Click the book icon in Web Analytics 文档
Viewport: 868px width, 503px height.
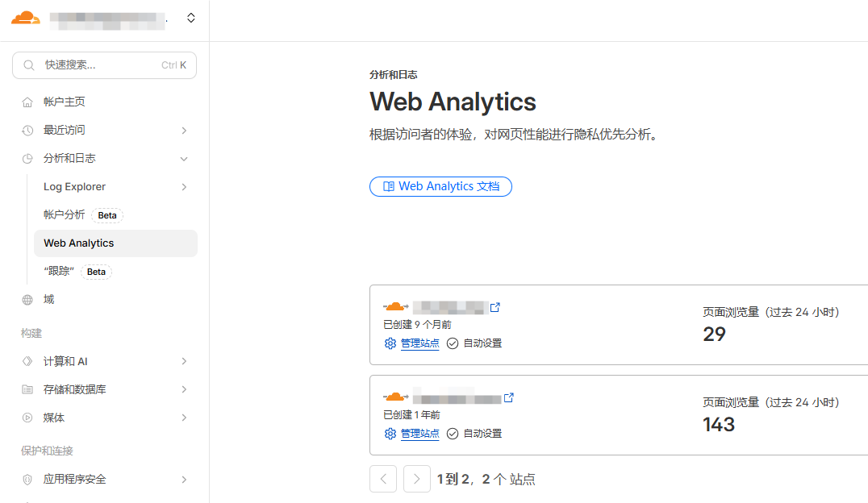(389, 186)
